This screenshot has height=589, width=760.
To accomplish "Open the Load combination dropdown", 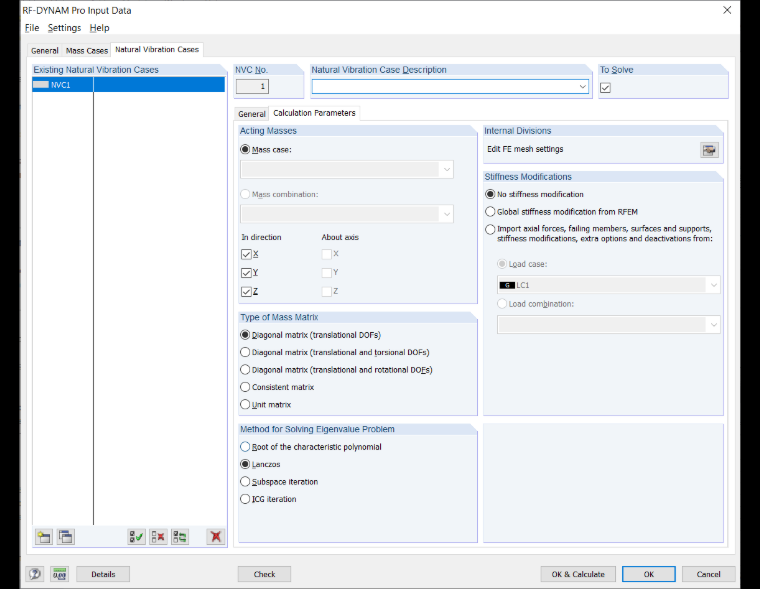I will [x=713, y=325].
